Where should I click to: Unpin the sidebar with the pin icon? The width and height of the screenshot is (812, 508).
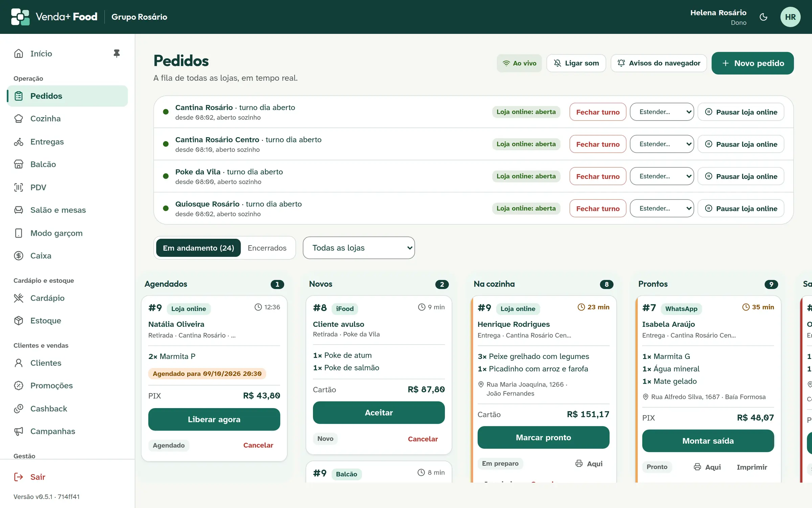coord(116,54)
